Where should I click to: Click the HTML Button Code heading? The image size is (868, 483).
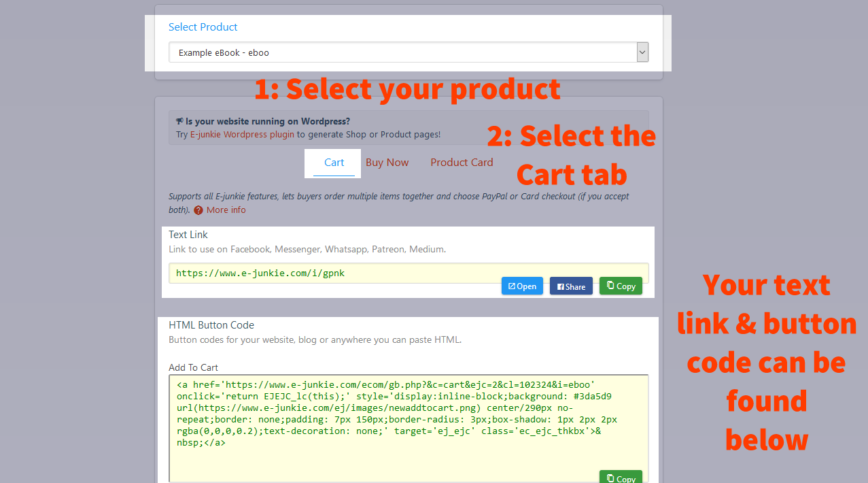click(x=211, y=325)
